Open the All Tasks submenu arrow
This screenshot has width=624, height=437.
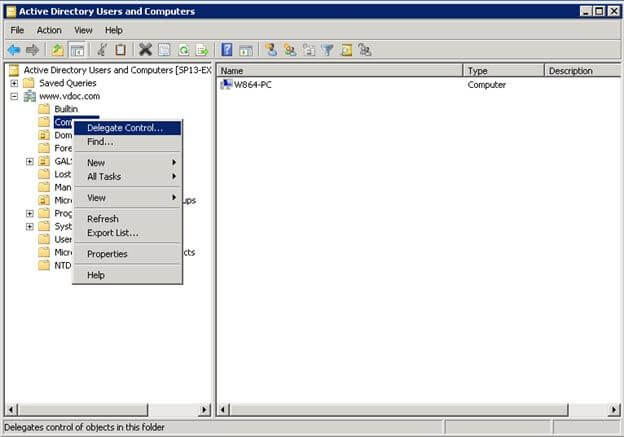click(174, 176)
